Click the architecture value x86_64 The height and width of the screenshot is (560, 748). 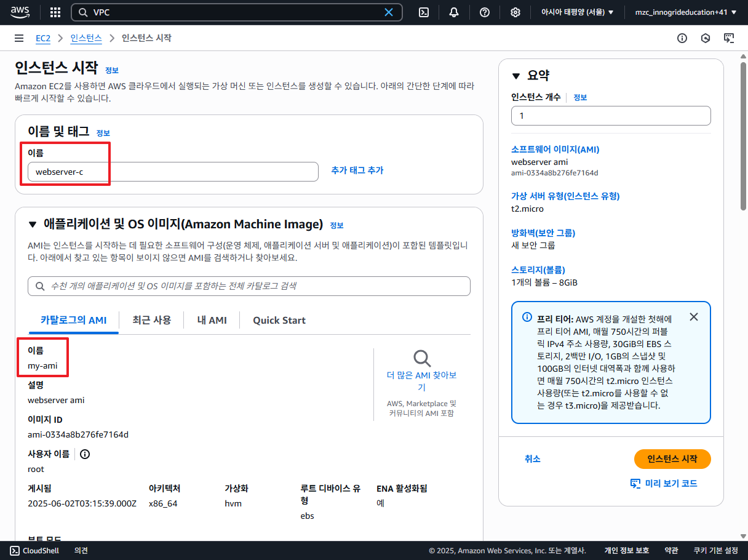tap(163, 503)
